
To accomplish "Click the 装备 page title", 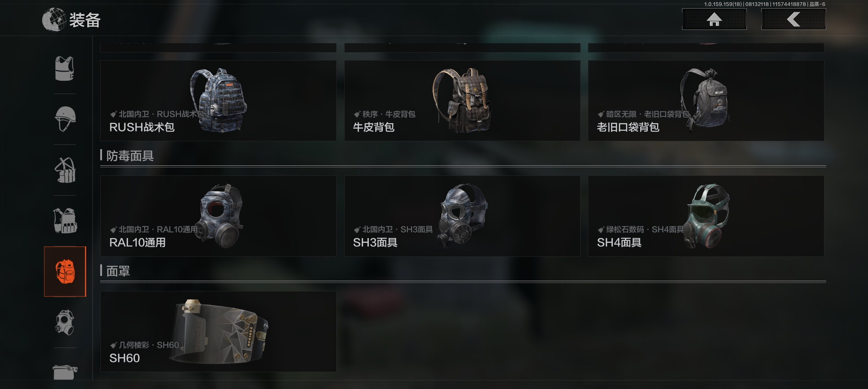I will [x=85, y=20].
